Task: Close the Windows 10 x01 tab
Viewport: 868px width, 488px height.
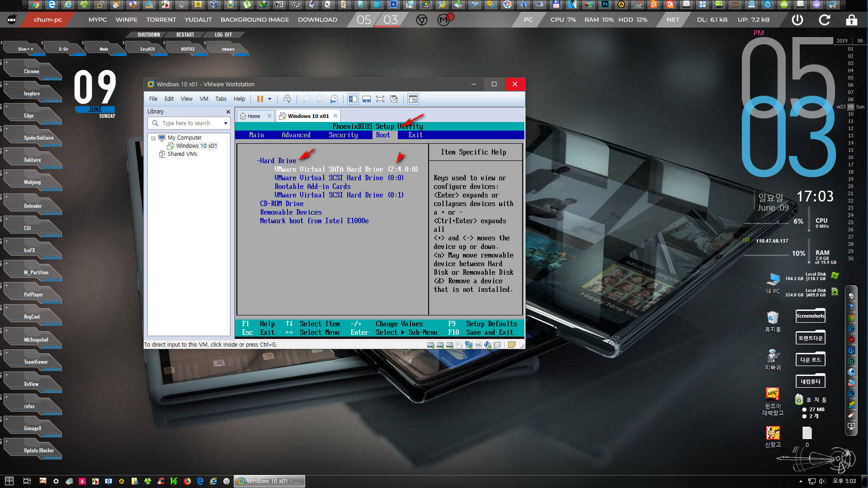Action: [335, 116]
